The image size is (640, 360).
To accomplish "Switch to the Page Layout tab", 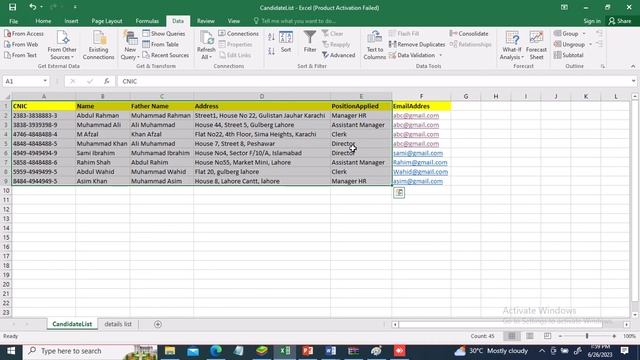I will (x=107, y=21).
